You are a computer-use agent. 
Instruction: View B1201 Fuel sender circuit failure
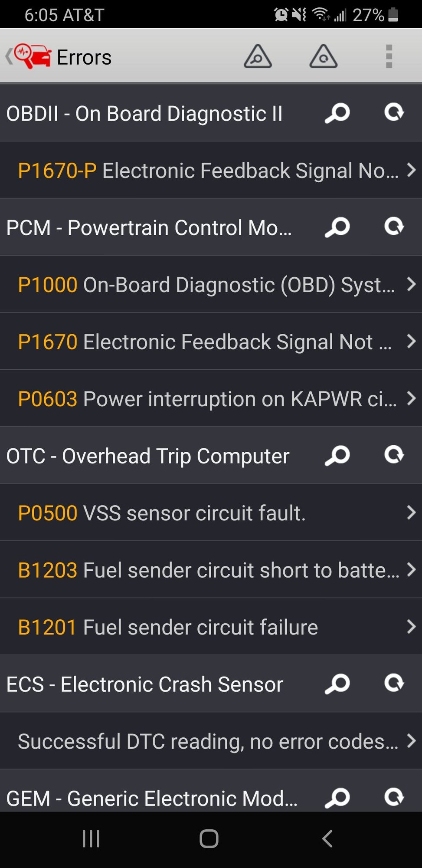click(211, 627)
